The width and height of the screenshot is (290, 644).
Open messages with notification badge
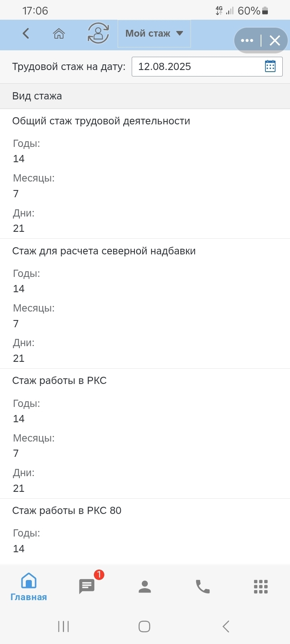click(x=87, y=586)
